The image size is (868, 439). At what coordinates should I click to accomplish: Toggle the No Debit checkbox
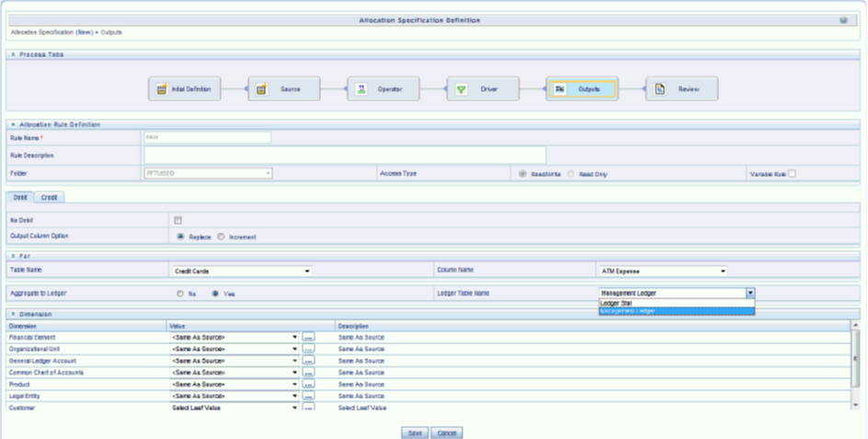pyautogui.click(x=177, y=220)
